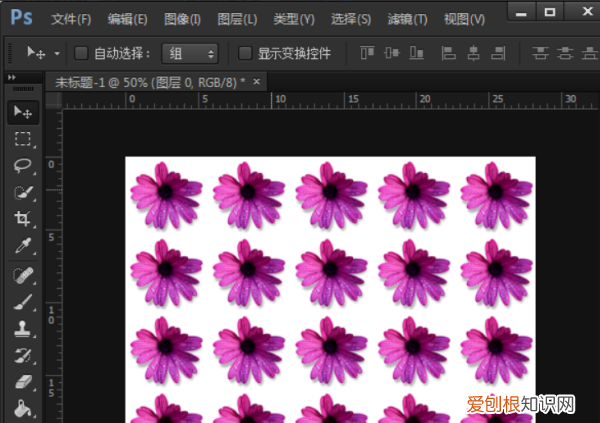Open the 选择(S) menu

pyautogui.click(x=351, y=19)
